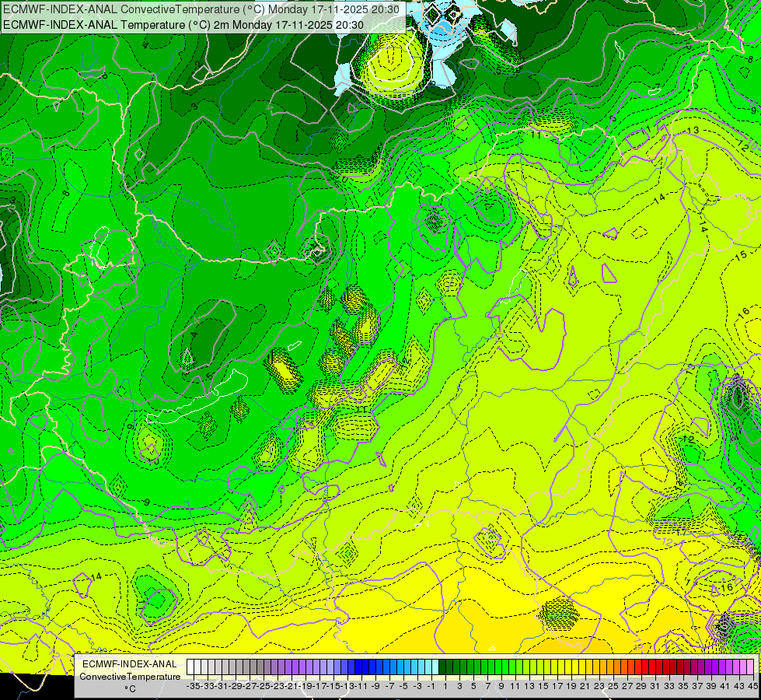Select the pink swatch above the 45 label

click(x=750, y=667)
